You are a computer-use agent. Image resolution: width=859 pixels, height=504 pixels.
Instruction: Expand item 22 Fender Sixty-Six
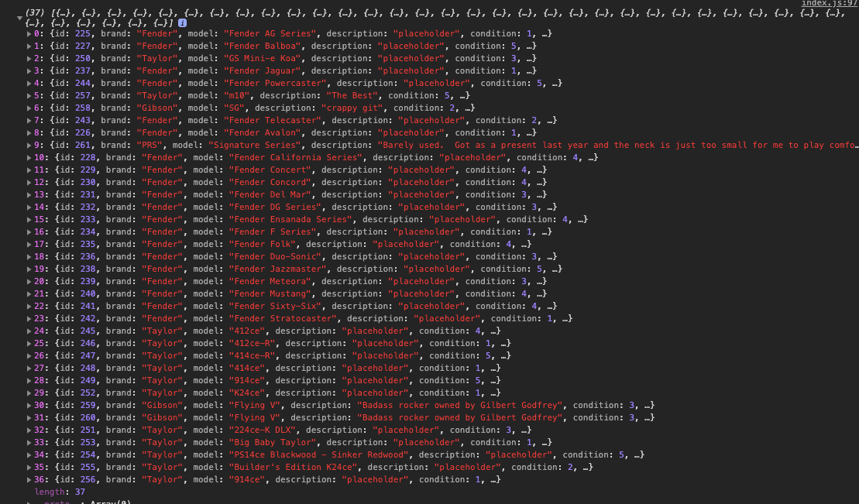coord(29,307)
